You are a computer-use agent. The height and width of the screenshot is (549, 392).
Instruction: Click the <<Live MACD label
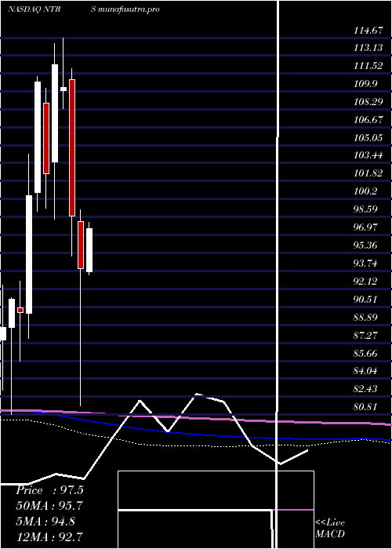[x=330, y=529]
